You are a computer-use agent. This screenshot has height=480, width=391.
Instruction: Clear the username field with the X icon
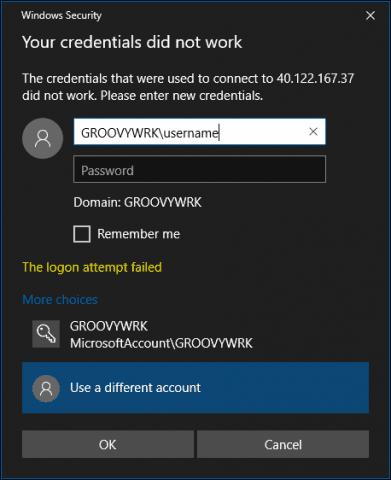313,132
